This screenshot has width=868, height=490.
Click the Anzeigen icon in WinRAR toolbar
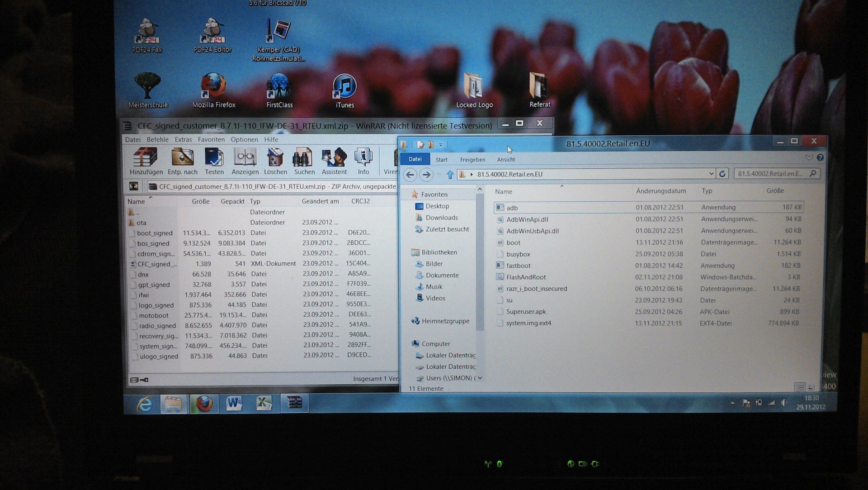click(x=245, y=162)
